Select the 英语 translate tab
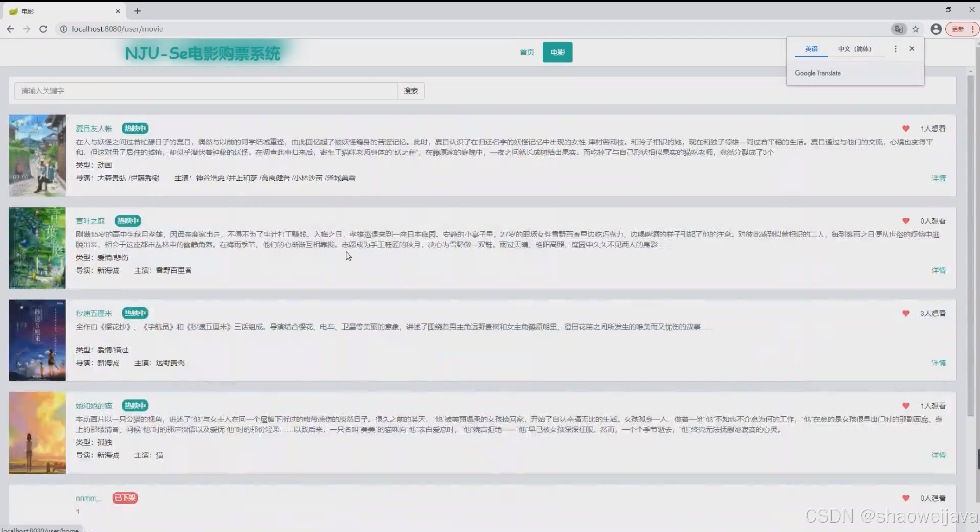The image size is (980, 532). pyautogui.click(x=811, y=49)
